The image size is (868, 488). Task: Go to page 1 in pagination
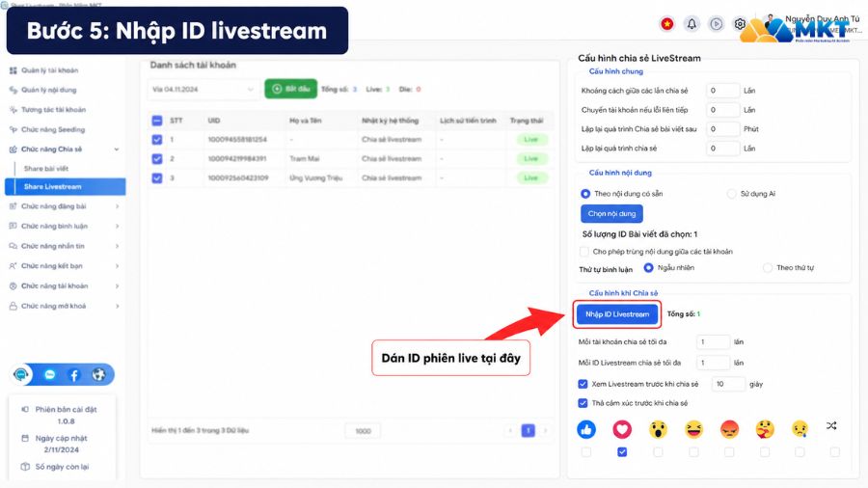529,430
